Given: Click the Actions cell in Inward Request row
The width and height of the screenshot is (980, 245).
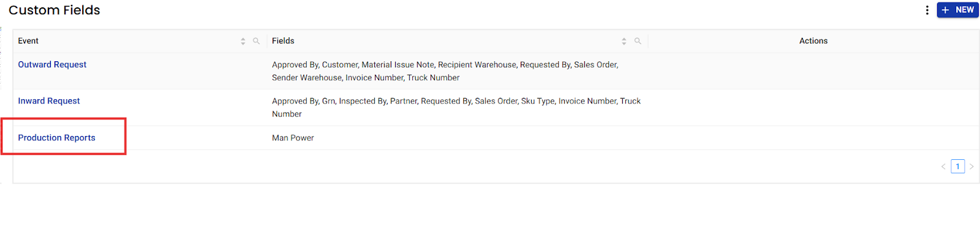Looking at the screenshot, I should pos(813,107).
